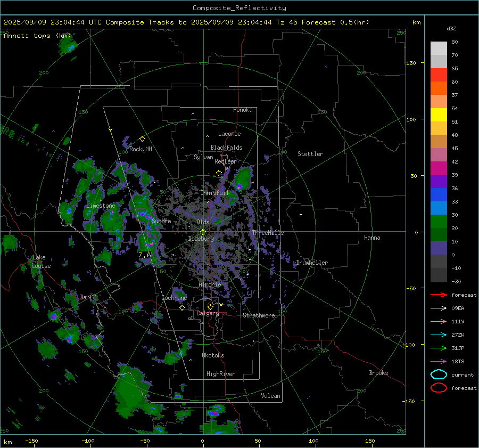Screen dimensions: 479x448
Task: Click the Didsbury city label
Action: 201,239
